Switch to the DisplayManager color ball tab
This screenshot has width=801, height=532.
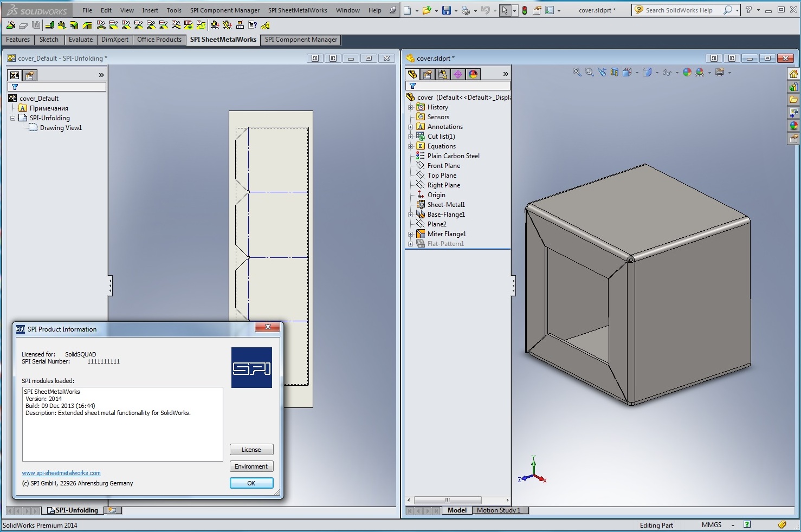(473, 74)
